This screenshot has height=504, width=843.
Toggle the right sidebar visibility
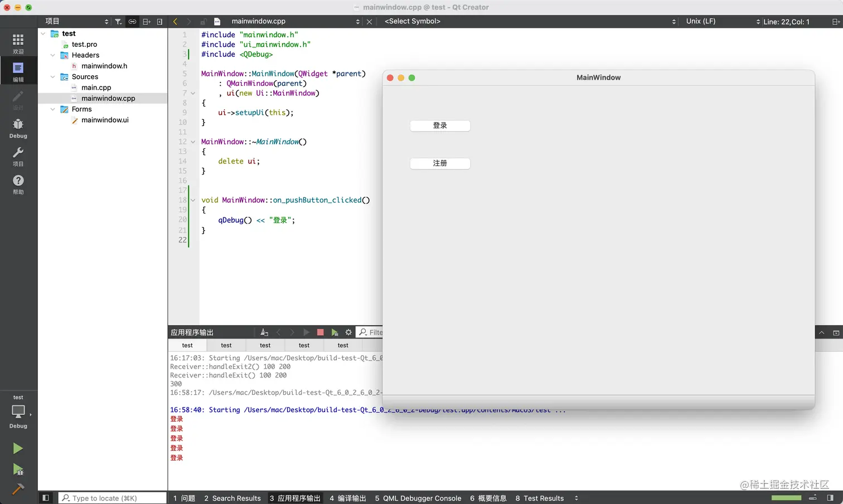click(x=830, y=498)
